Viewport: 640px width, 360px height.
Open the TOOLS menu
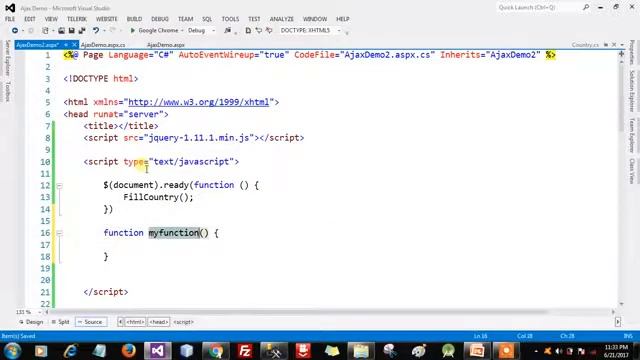[230, 19]
